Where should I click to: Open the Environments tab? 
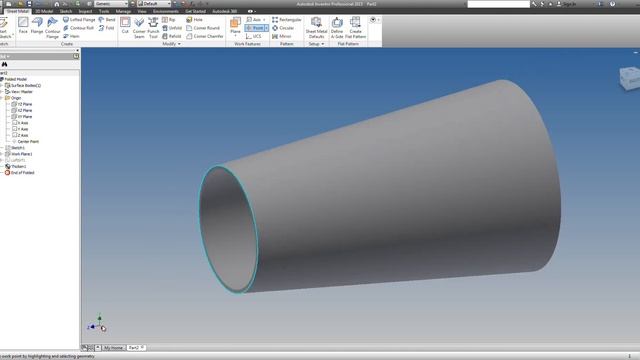point(166,11)
